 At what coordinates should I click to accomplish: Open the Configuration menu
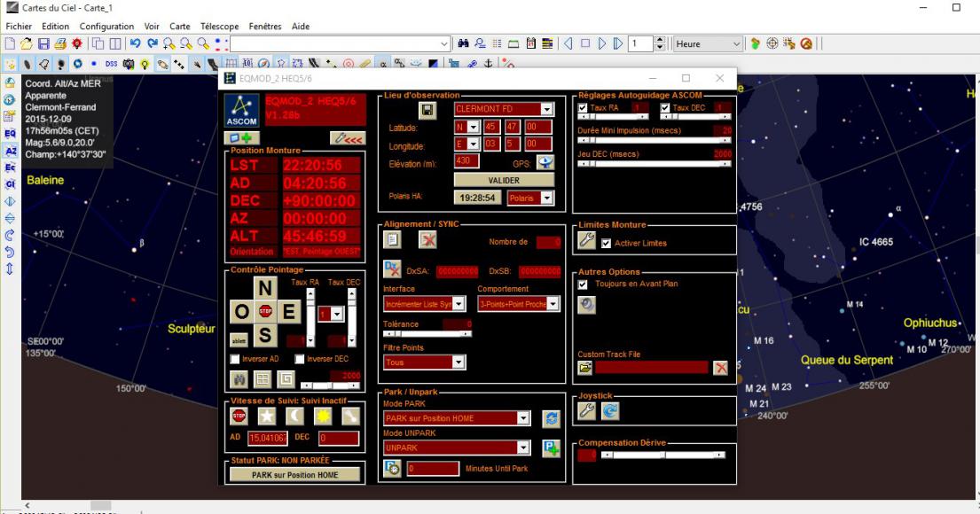tap(107, 27)
